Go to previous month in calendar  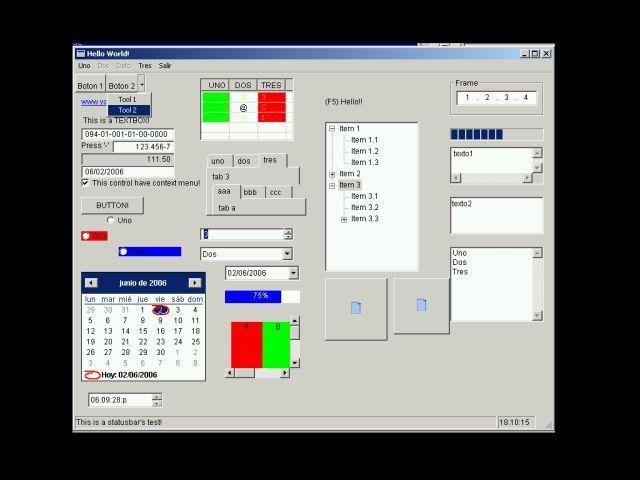coord(91,282)
